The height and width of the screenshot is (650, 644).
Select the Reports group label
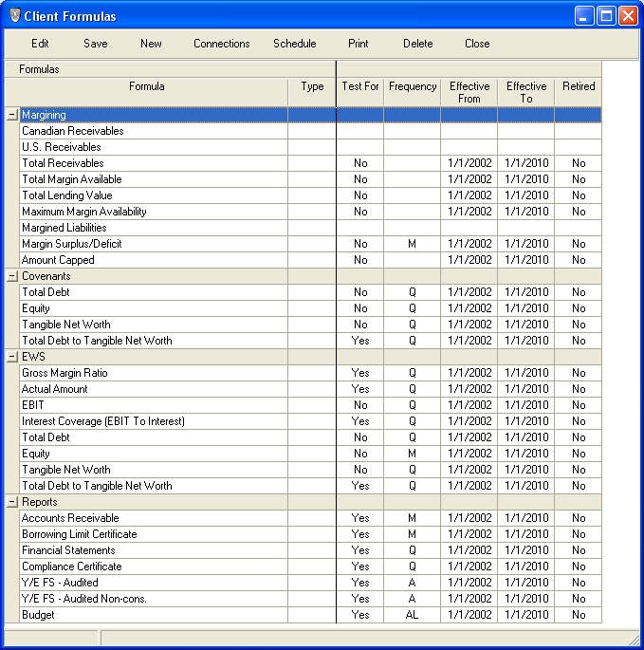coord(40,502)
